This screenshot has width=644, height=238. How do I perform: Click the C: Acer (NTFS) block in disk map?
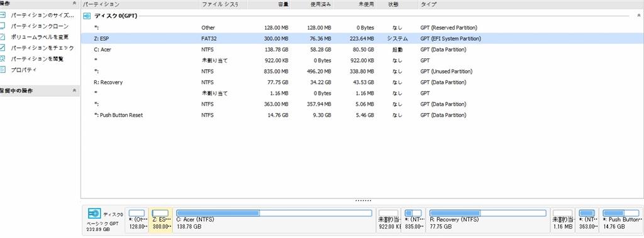274,220
